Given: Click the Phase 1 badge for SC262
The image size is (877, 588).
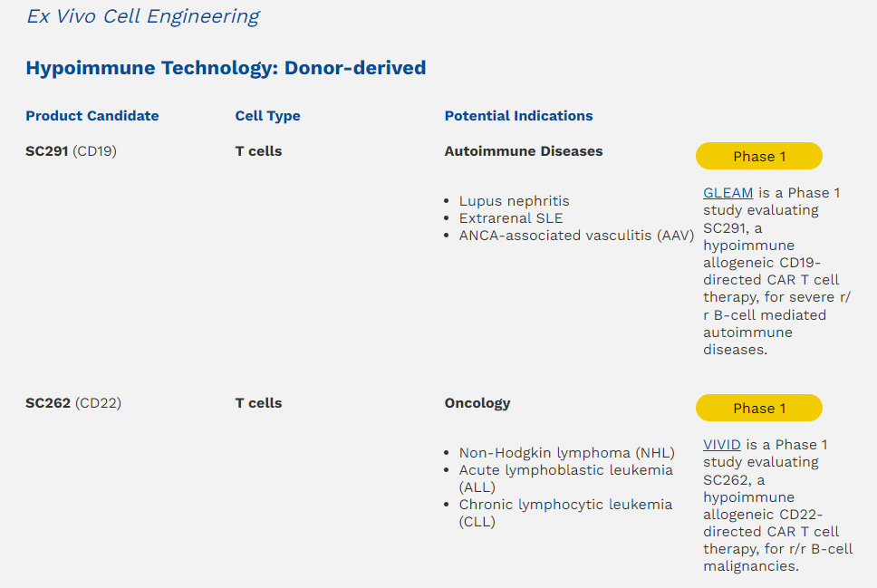Looking at the screenshot, I should click(x=758, y=409).
